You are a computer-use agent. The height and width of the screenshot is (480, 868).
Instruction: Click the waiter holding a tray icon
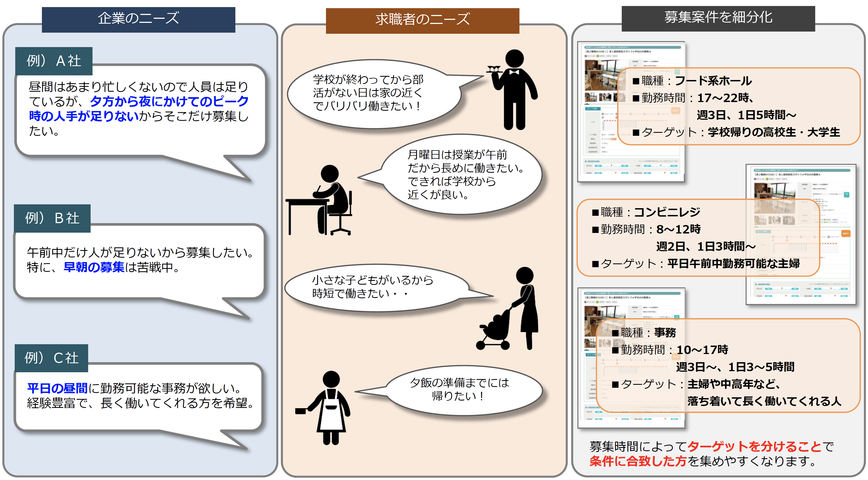pyautogui.click(x=512, y=90)
